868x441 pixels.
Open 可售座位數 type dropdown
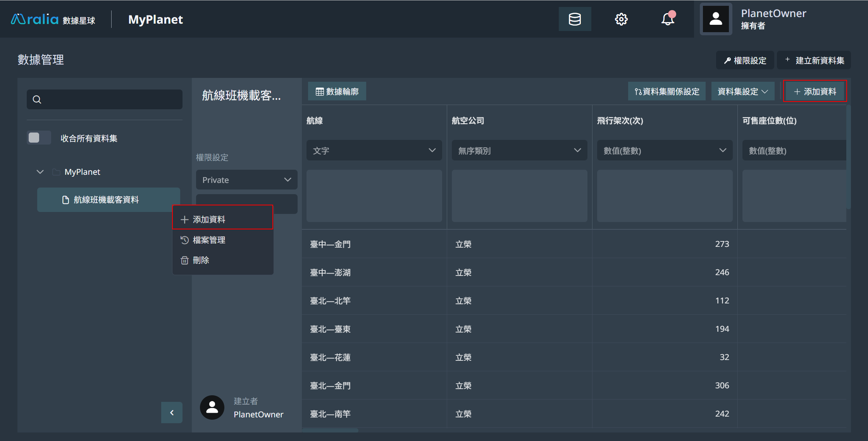click(794, 150)
